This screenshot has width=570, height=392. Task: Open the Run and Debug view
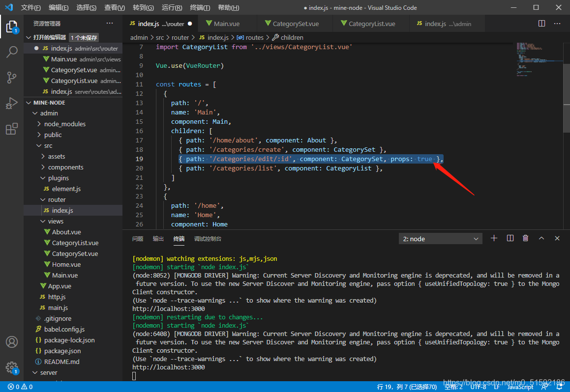12,103
